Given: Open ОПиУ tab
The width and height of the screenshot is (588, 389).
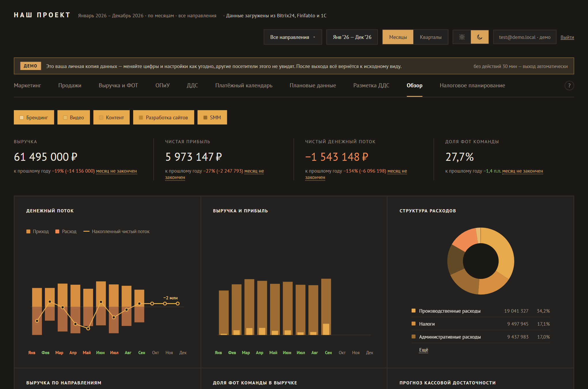Looking at the screenshot, I should (x=162, y=85).
